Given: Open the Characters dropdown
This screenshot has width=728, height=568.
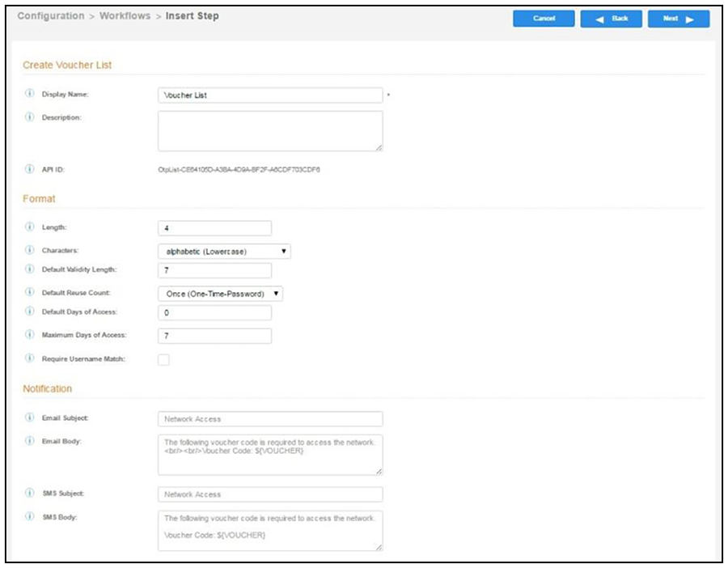Looking at the screenshot, I should 224,252.
